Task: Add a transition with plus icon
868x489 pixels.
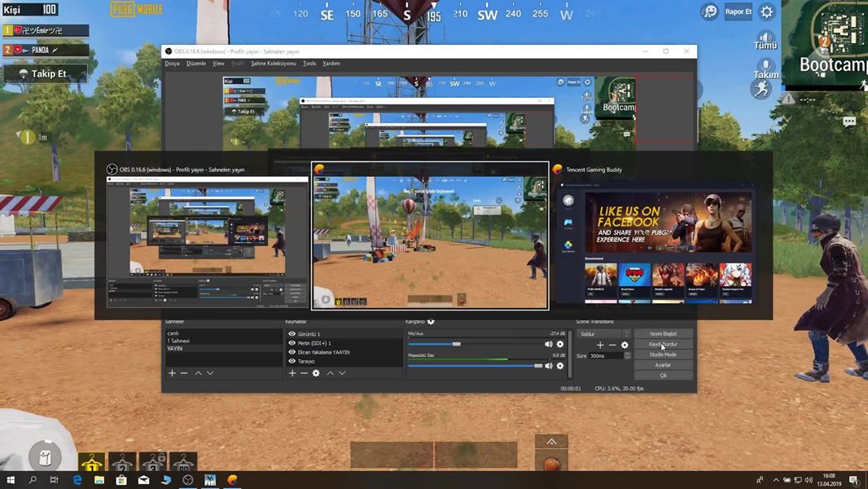Action: (x=600, y=345)
